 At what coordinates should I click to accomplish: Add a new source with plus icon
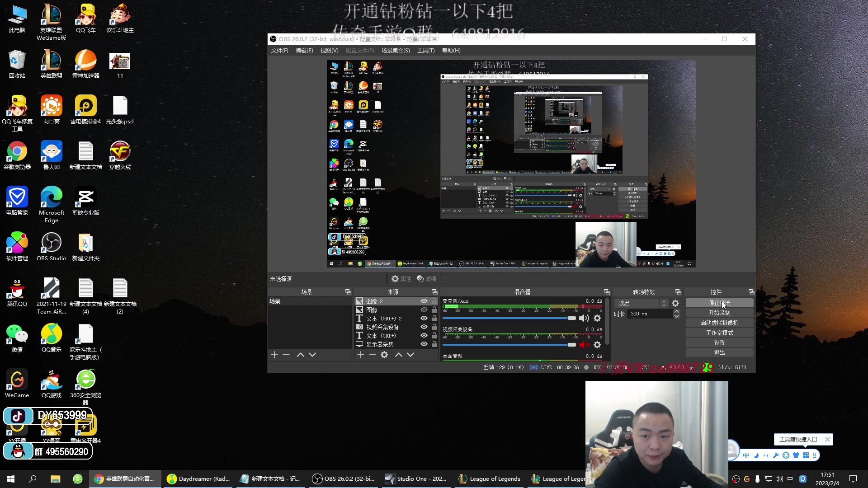point(360,355)
